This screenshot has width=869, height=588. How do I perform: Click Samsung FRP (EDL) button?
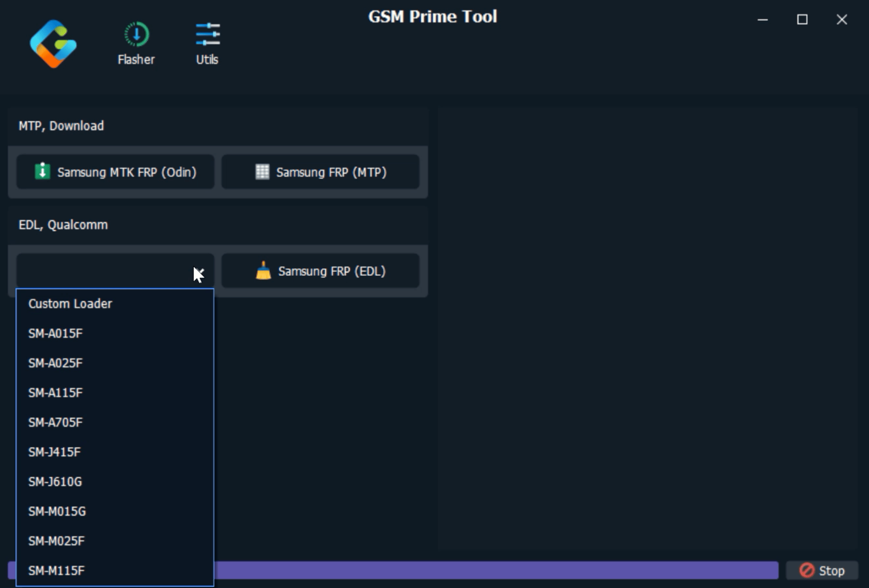coord(320,271)
